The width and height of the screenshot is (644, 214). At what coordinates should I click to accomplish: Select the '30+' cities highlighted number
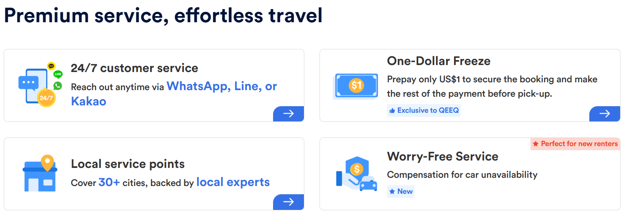click(109, 182)
